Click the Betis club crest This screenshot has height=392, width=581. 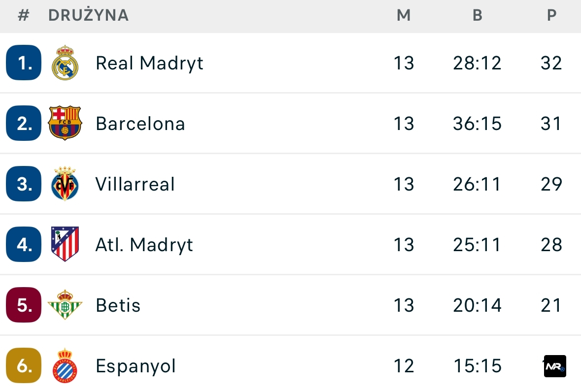pyautogui.click(x=65, y=305)
